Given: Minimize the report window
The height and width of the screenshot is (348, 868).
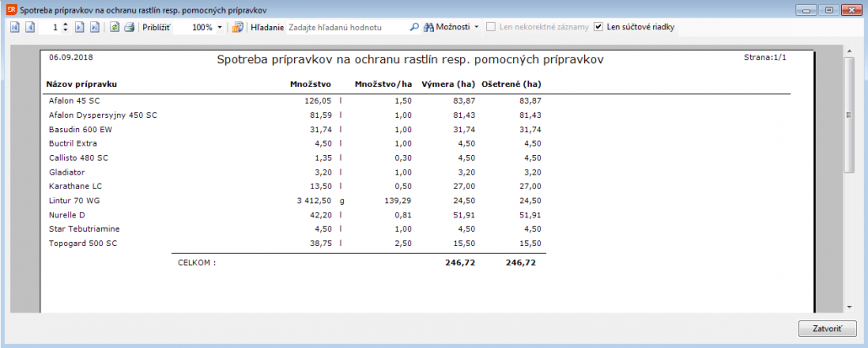Looking at the screenshot, I should coord(806,9).
